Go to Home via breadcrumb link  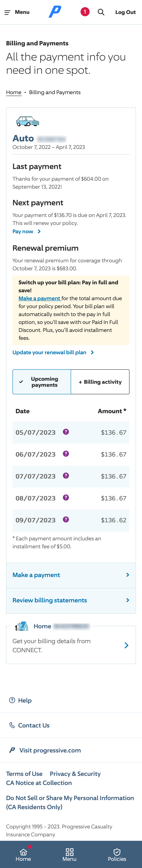coord(14,92)
